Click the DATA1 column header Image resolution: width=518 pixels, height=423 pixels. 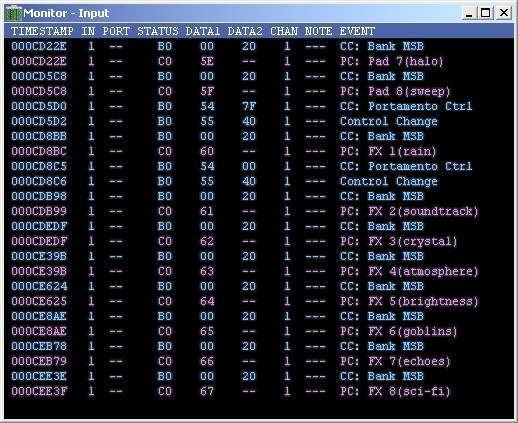point(203,31)
